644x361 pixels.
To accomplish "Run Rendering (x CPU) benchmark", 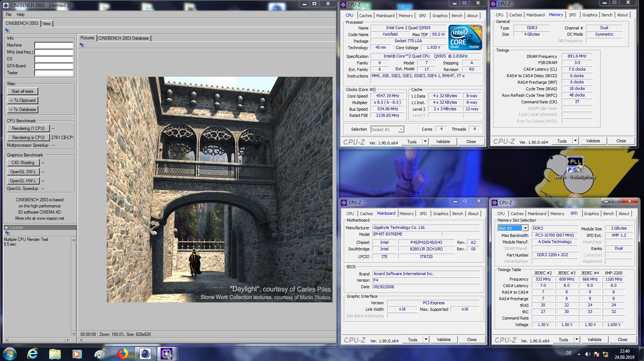I will tap(28, 138).
